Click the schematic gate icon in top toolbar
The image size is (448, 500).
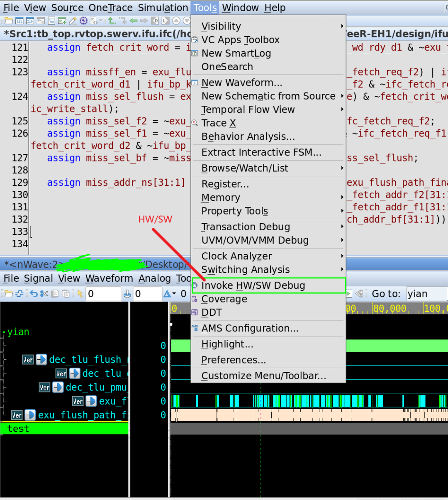coord(30,20)
